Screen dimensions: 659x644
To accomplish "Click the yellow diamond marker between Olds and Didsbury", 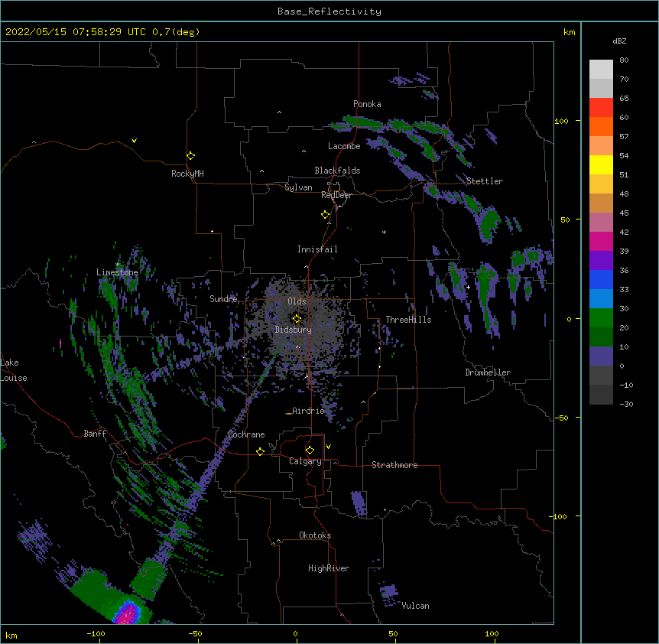I will (297, 318).
